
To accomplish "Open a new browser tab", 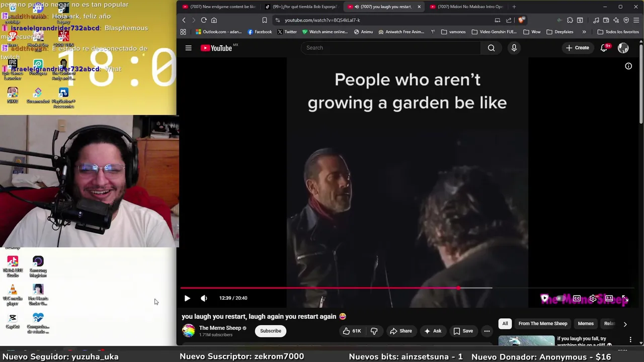I will (514, 7).
